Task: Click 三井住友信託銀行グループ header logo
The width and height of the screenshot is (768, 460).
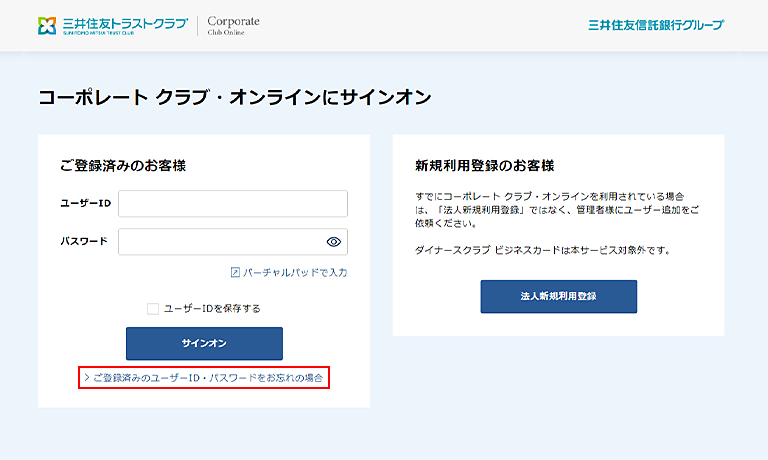Action: tap(656, 25)
